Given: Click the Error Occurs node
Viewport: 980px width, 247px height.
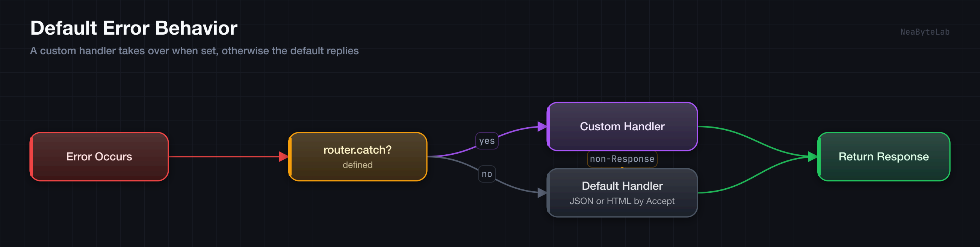Looking at the screenshot, I should coord(99,157).
